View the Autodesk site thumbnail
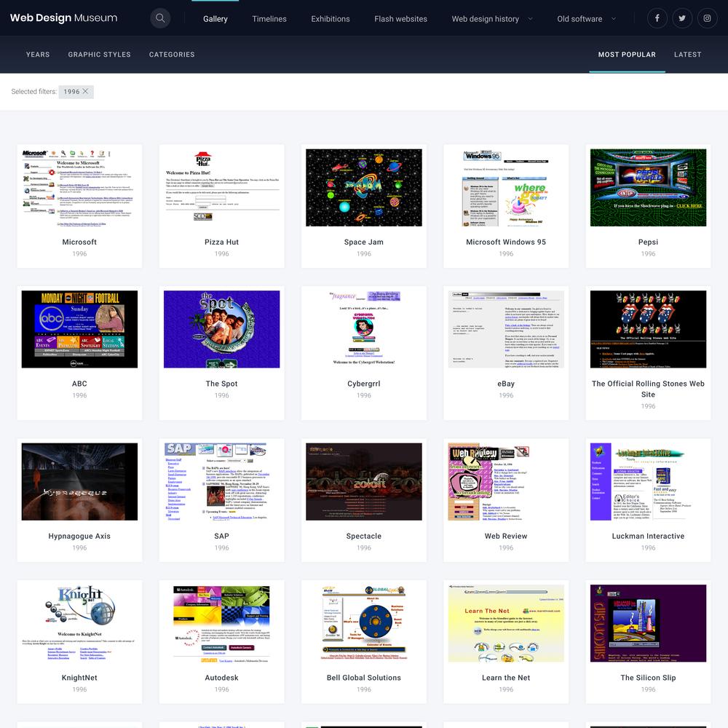The width and height of the screenshot is (728, 728). [222, 623]
